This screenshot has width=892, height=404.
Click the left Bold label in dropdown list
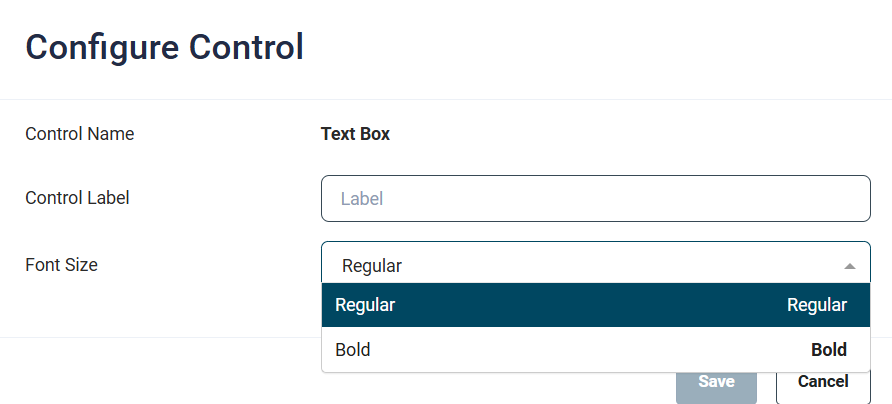pyautogui.click(x=353, y=350)
